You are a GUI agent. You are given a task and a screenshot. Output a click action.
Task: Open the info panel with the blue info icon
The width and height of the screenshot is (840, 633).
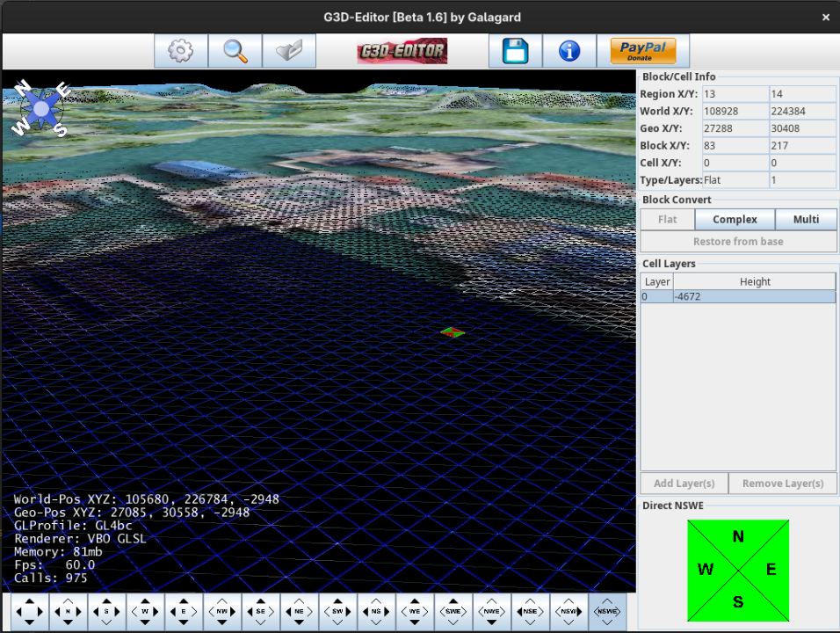click(569, 50)
